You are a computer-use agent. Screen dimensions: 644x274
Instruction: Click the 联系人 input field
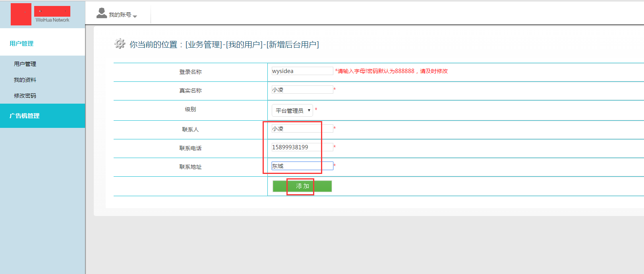[x=302, y=129]
